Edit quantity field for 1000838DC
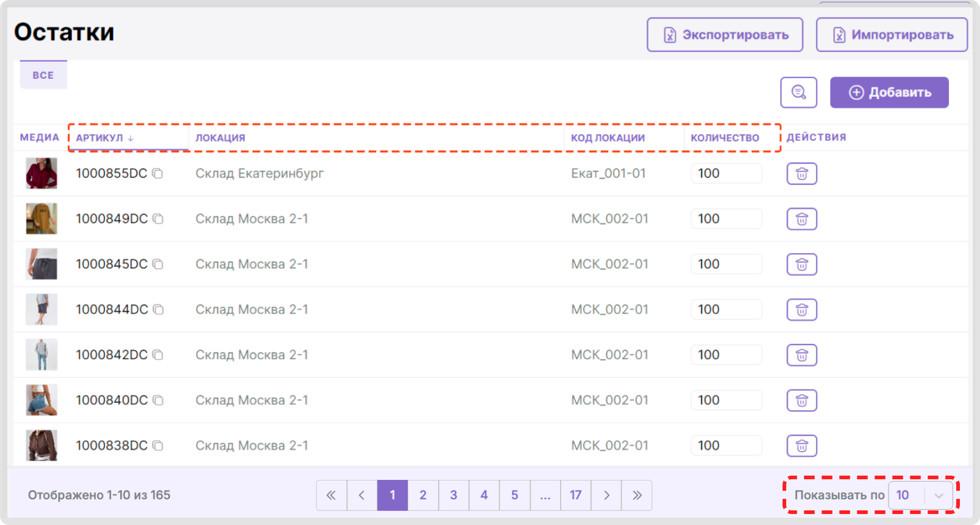The height and width of the screenshot is (525, 980). [726, 446]
